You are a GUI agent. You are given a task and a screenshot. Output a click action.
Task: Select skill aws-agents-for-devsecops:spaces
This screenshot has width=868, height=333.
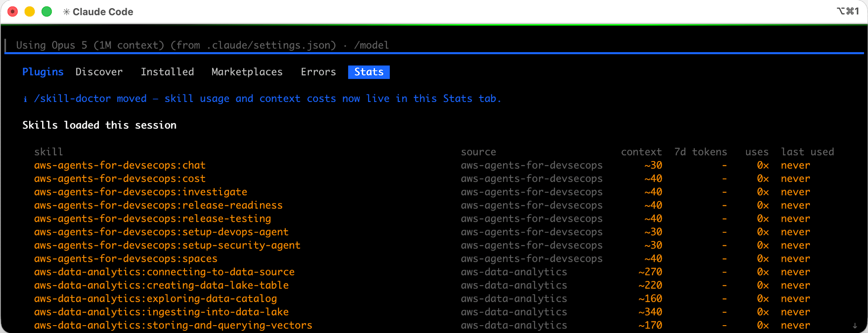(126, 259)
